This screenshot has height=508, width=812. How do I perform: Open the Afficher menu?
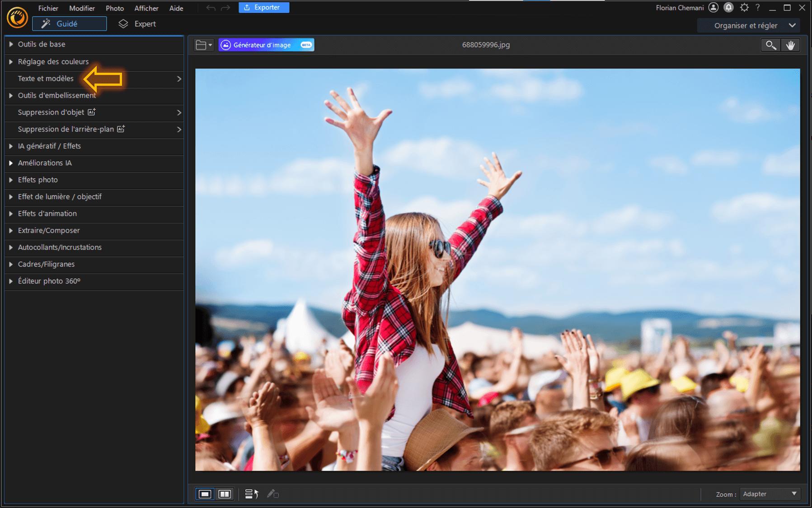(146, 8)
